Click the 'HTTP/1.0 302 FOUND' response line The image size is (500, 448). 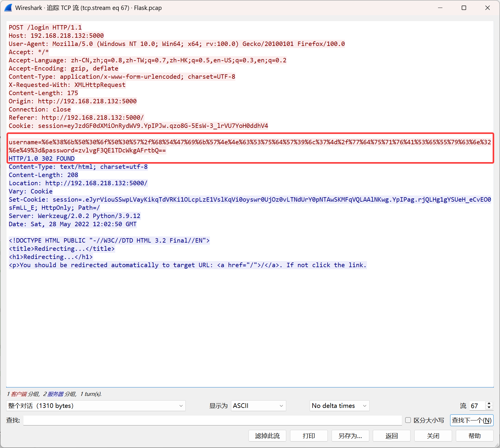[x=42, y=159]
